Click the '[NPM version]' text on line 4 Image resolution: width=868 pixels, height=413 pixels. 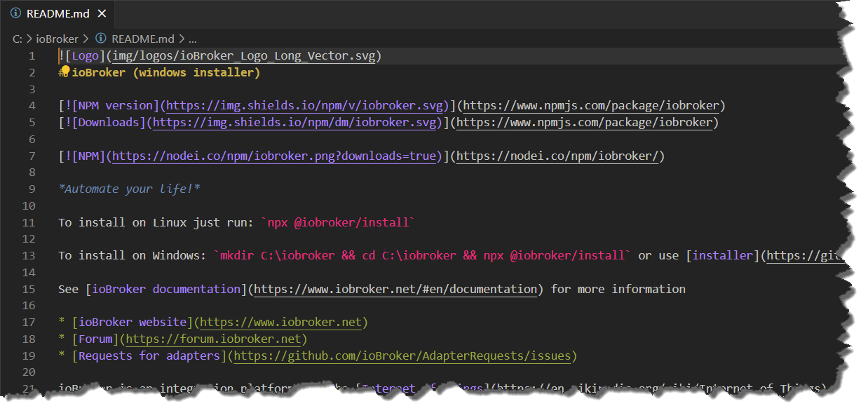point(116,106)
